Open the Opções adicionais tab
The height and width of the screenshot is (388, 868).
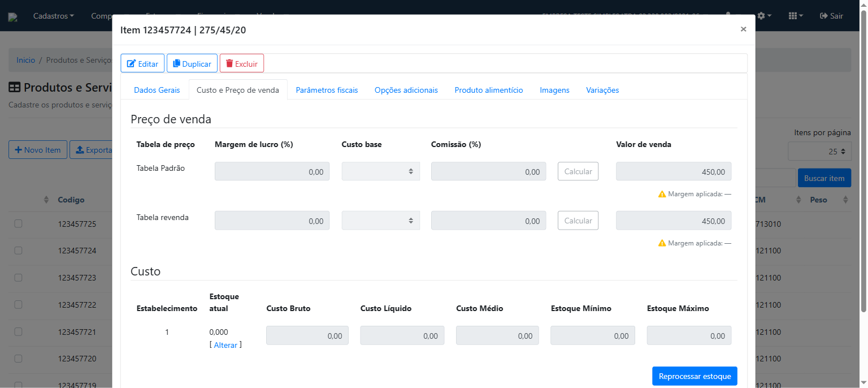[x=406, y=90]
